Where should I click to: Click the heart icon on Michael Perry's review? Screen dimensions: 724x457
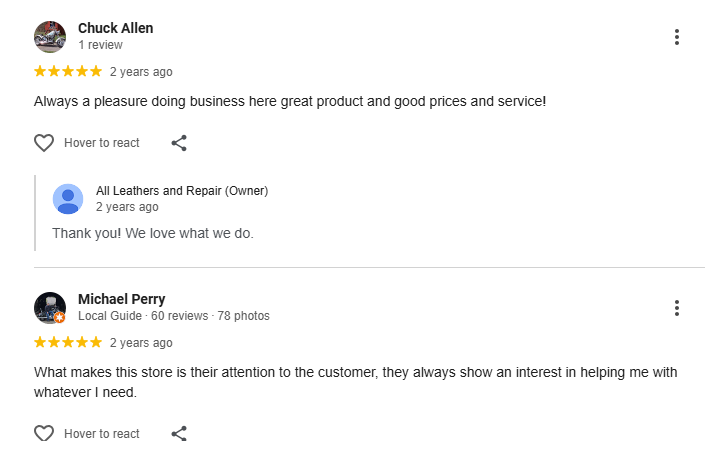pyautogui.click(x=44, y=434)
